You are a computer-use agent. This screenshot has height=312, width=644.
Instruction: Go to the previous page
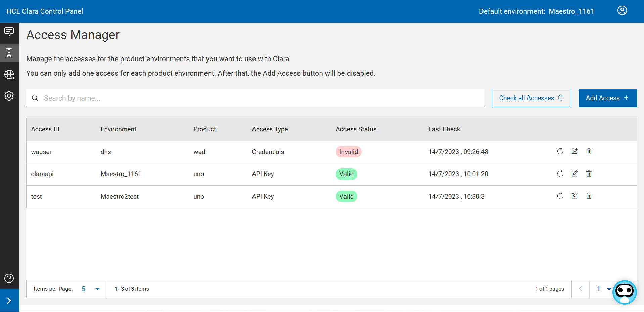581,289
